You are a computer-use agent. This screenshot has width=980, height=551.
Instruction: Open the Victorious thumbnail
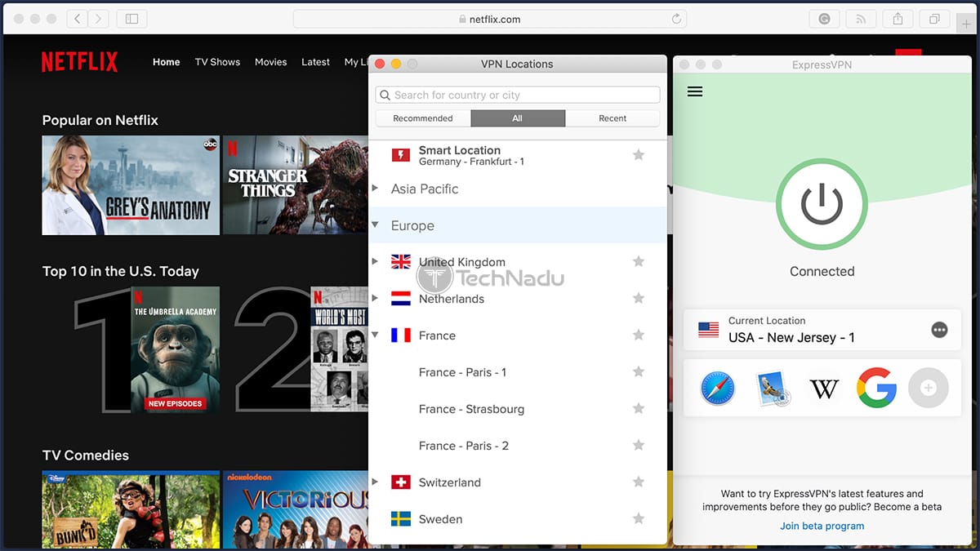pos(296,509)
